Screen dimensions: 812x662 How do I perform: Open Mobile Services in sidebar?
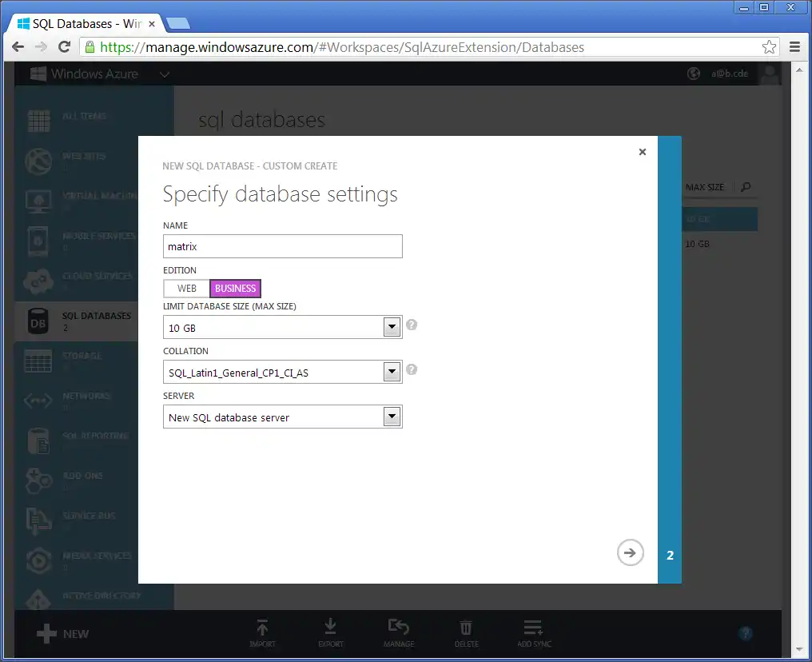77,241
